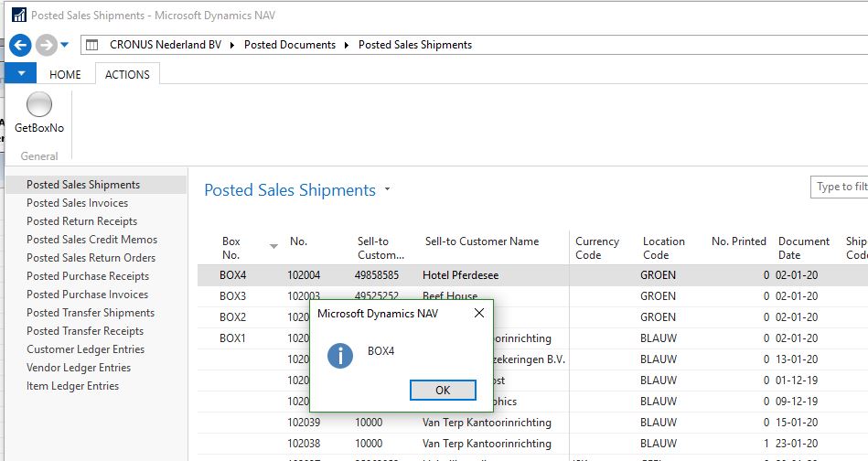
Task: Select the BOX3 shipment row
Action: pos(233,296)
